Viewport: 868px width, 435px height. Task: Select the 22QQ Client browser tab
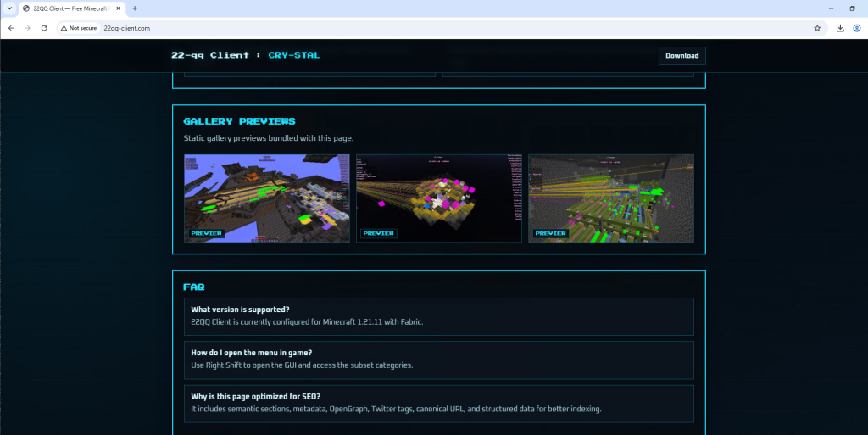tap(72, 8)
